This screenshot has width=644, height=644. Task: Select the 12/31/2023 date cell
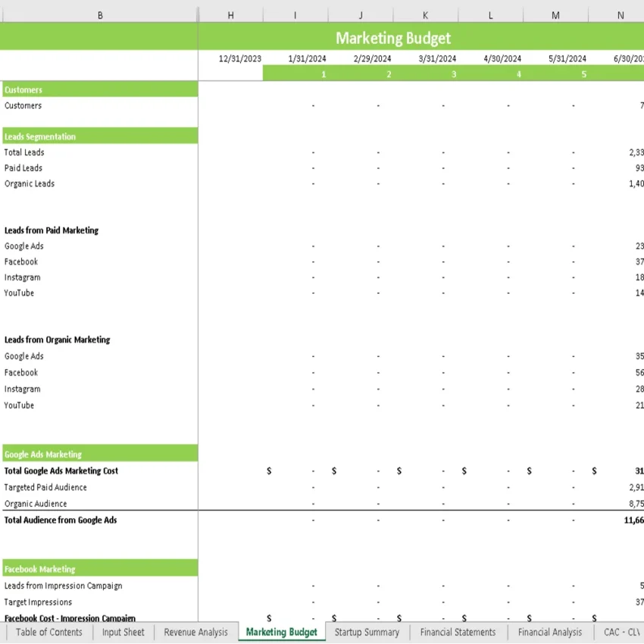[230, 58]
